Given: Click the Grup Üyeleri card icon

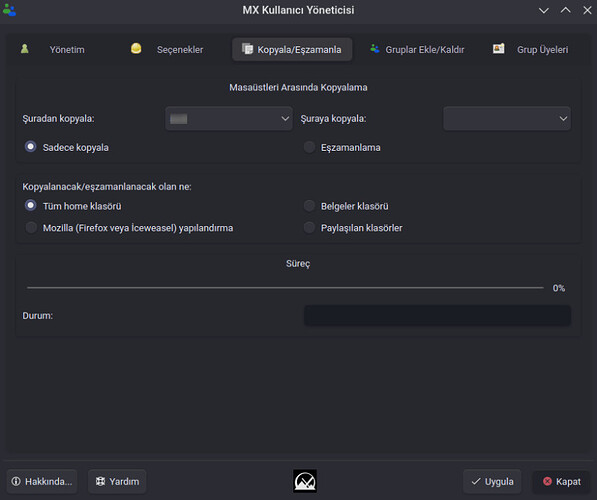Looking at the screenshot, I should click(498, 48).
